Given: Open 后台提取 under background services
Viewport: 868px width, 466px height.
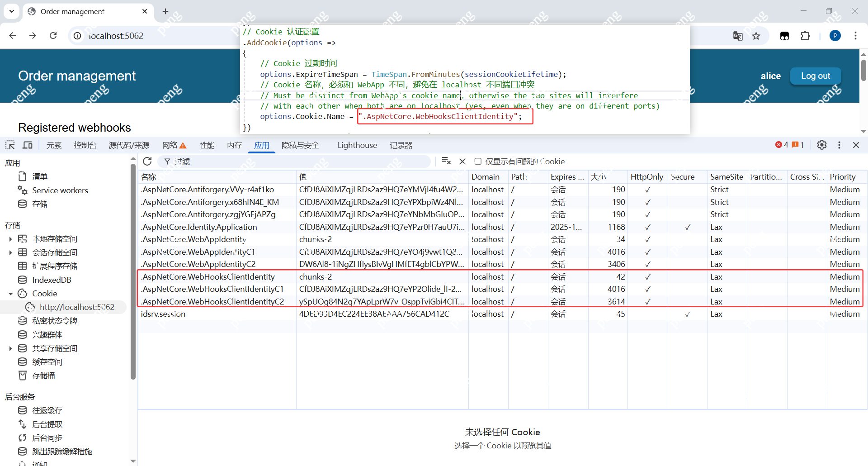Looking at the screenshot, I should click(47, 424).
